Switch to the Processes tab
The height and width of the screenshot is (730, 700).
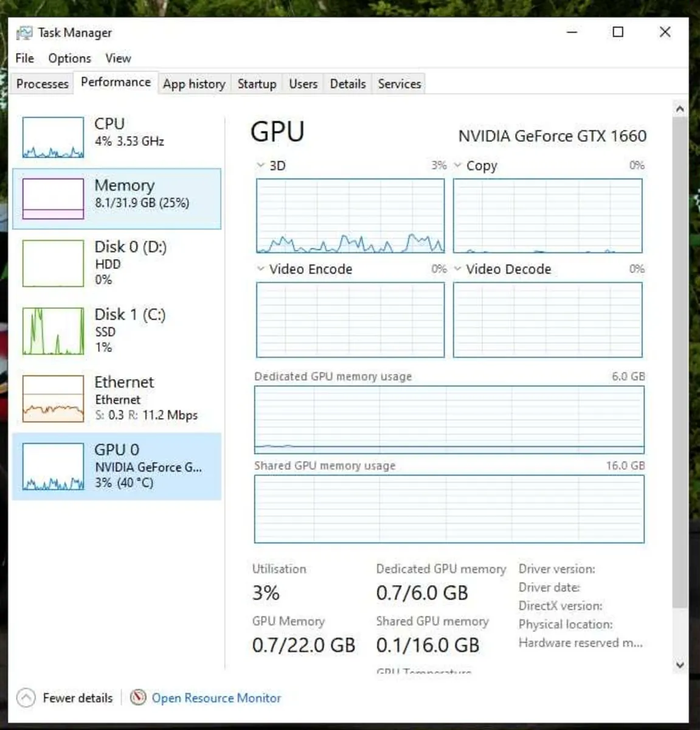pyautogui.click(x=42, y=84)
